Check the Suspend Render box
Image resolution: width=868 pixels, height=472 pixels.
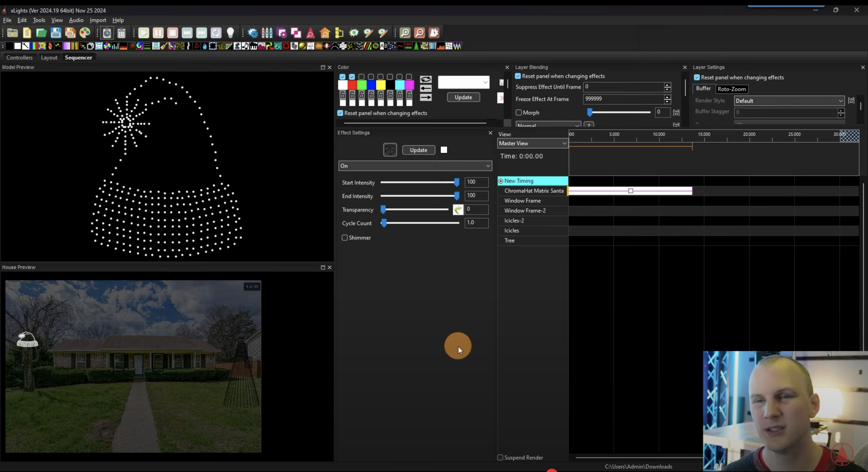click(x=500, y=458)
